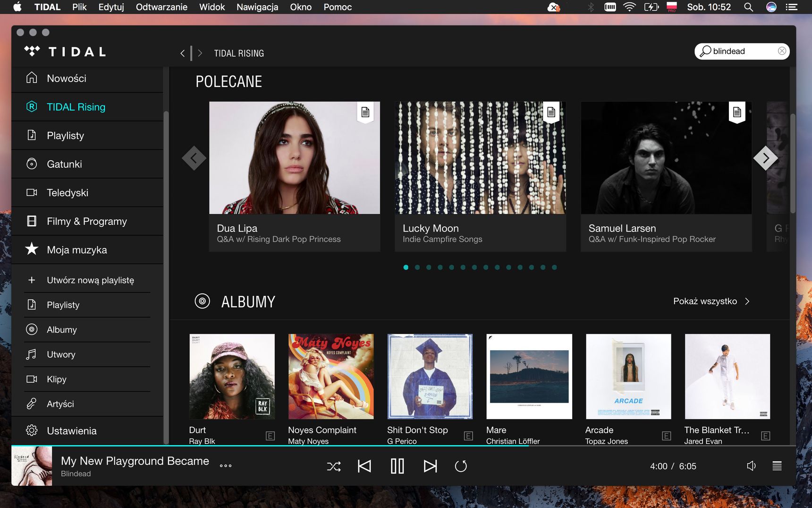The height and width of the screenshot is (508, 812).
Task: Click the main content scrollbar
Action: [x=793, y=163]
